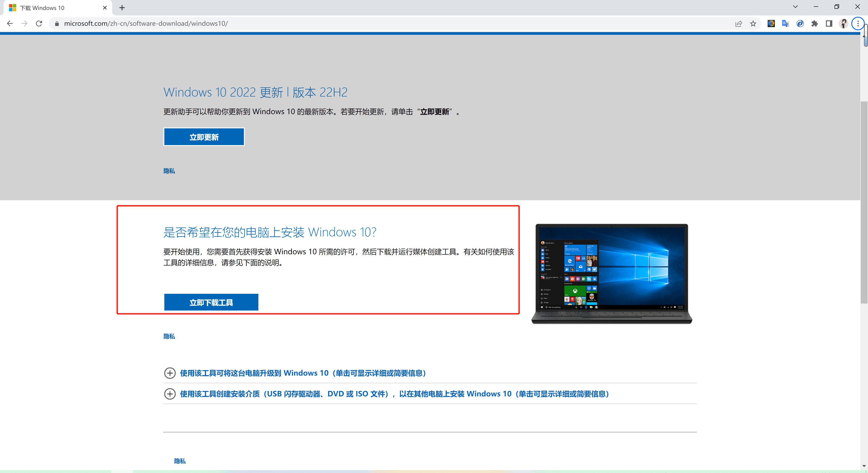Toggle the browser side panel icon

[829, 23]
